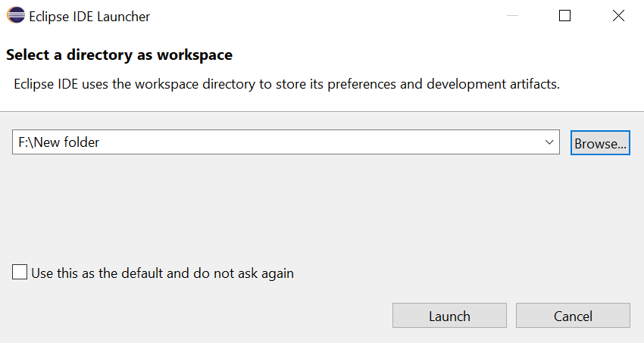Click empty title bar space beside the title
Image resolution: width=644 pixels, height=343 pixels.
tap(341, 16)
